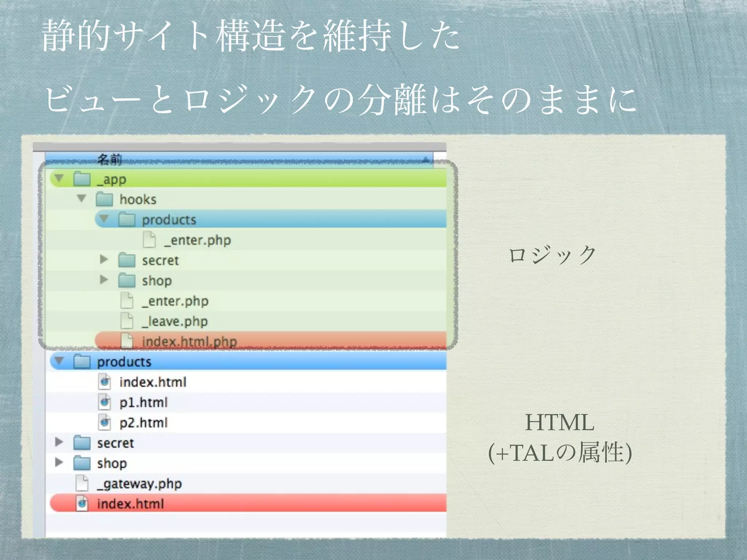
Task: Click the products index.html web document icon
Action: 105,382
